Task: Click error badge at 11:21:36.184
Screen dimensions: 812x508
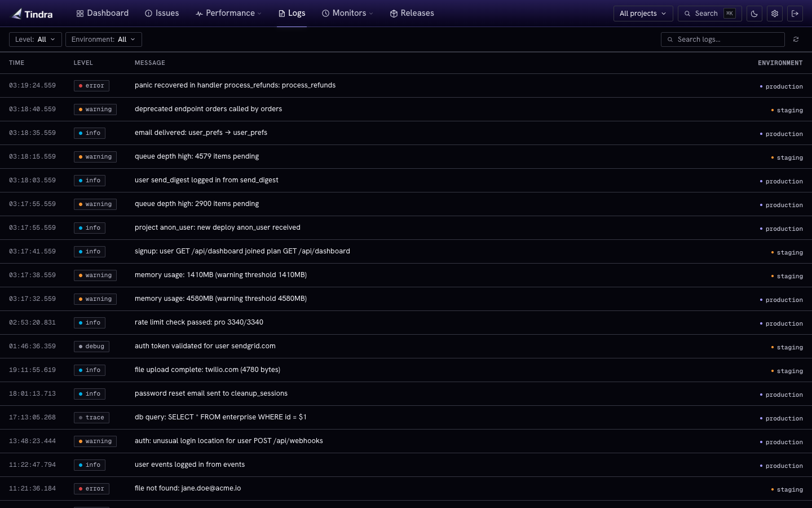Action: coord(91,489)
